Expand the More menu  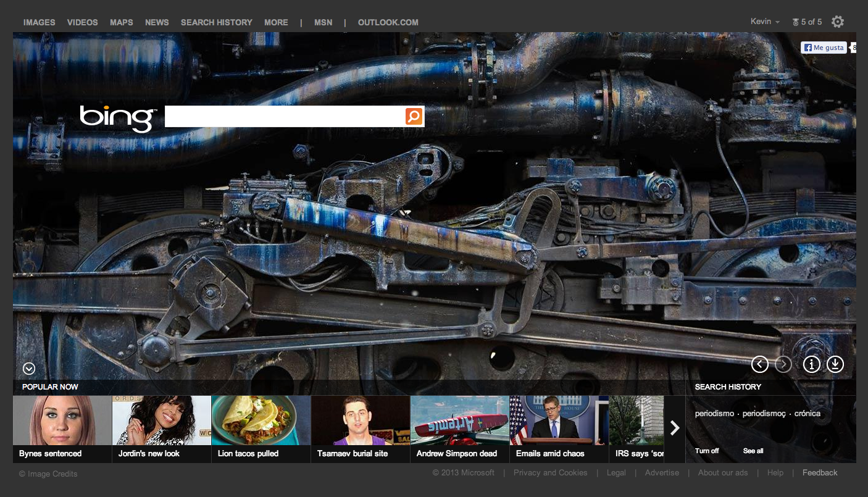point(276,22)
